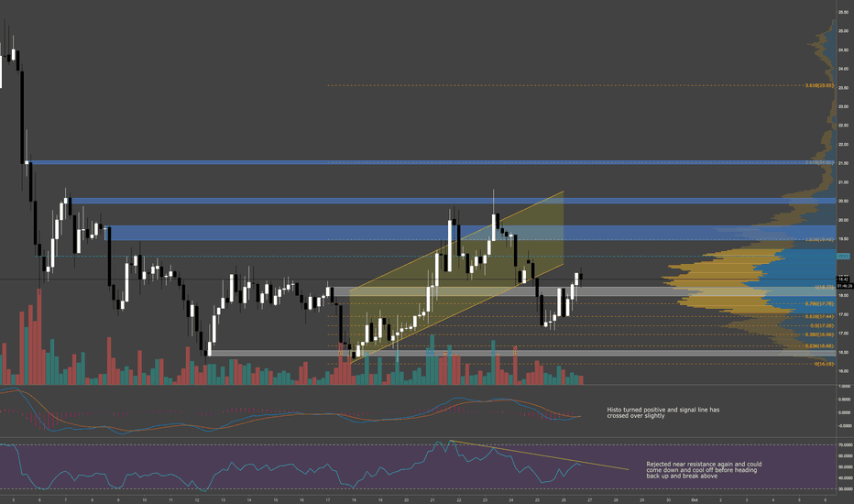The image size is (854, 504).
Task: Select the blue resistance band at 21.50
Action: click(x=431, y=162)
